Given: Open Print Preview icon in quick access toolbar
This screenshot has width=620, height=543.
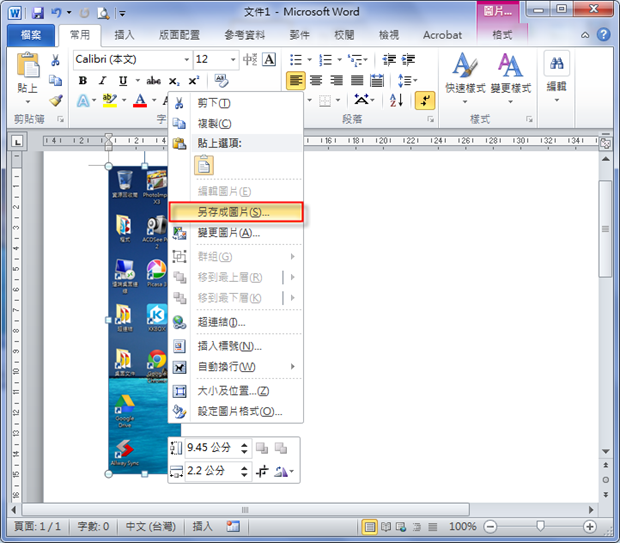Looking at the screenshot, I should tap(103, 13).
